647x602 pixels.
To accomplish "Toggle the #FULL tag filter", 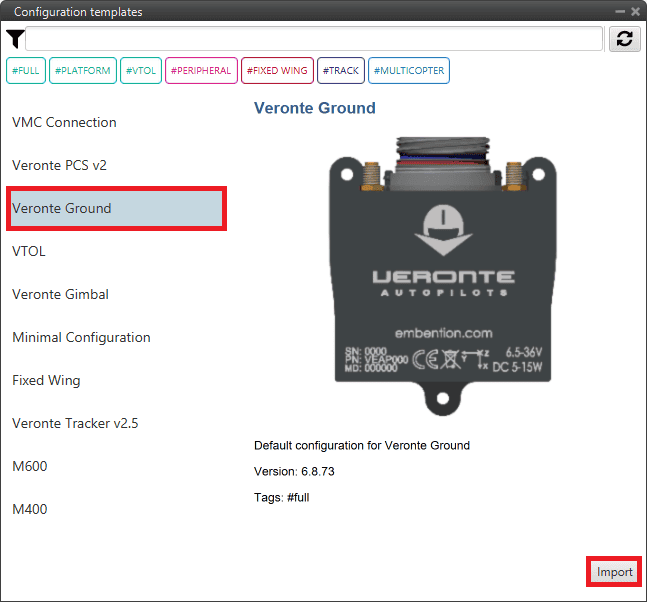I will tap(25, 71).
